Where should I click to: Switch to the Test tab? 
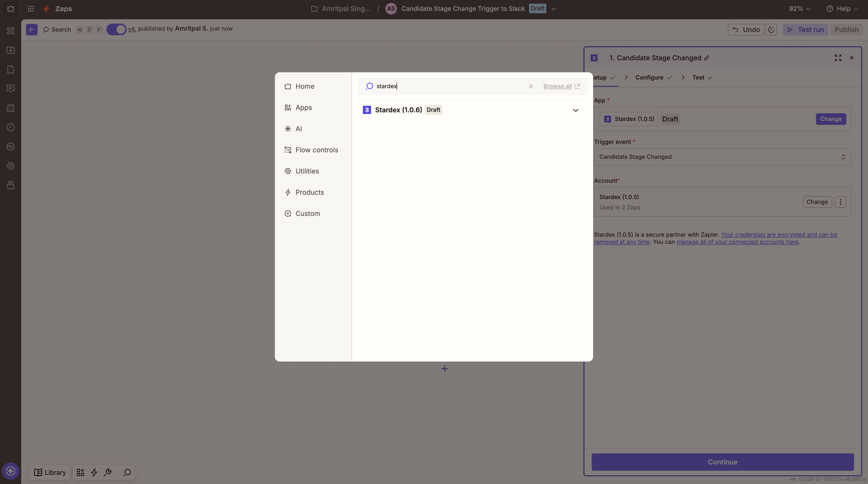tap(703, 77)
